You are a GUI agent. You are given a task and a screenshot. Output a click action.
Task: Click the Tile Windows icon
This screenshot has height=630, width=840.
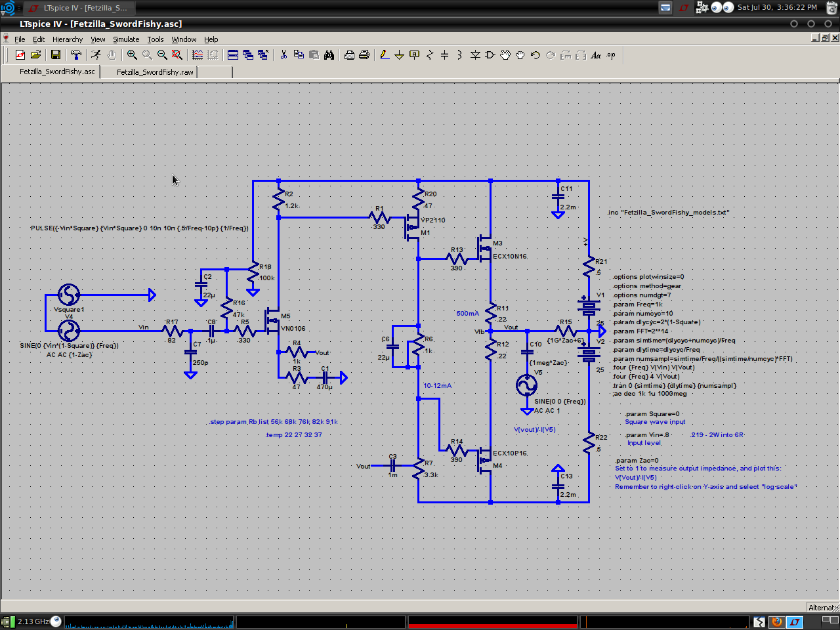233,55
